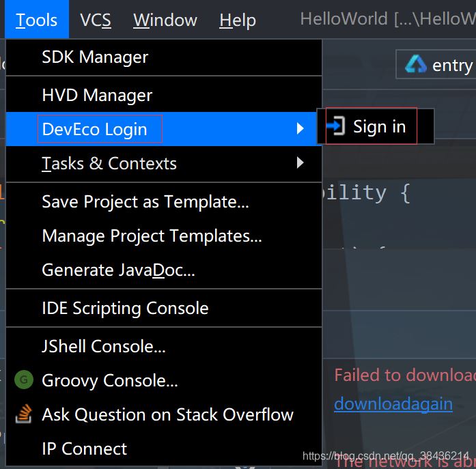Select Manage Project Templates entry

152,236
